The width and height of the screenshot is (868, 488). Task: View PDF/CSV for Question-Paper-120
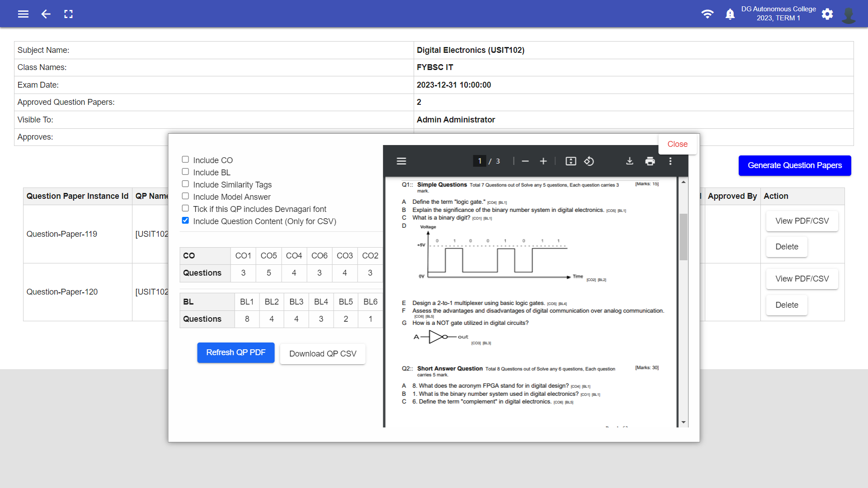pyautogui.click(x=802, y=279)
